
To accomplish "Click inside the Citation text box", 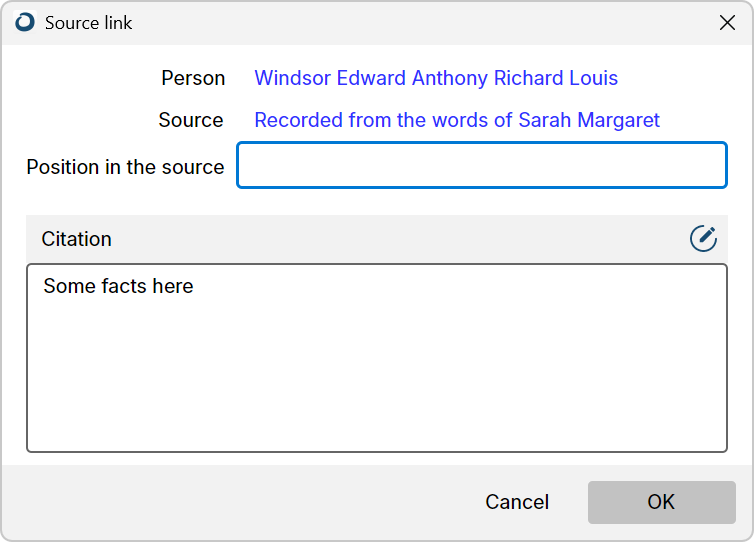I will (377, 358).
